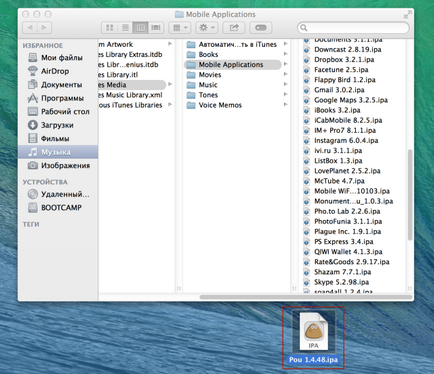Select Plague Inc. 1.9.1.ipa
This screenshot has width=434, height=374.
tap(347, 232)
